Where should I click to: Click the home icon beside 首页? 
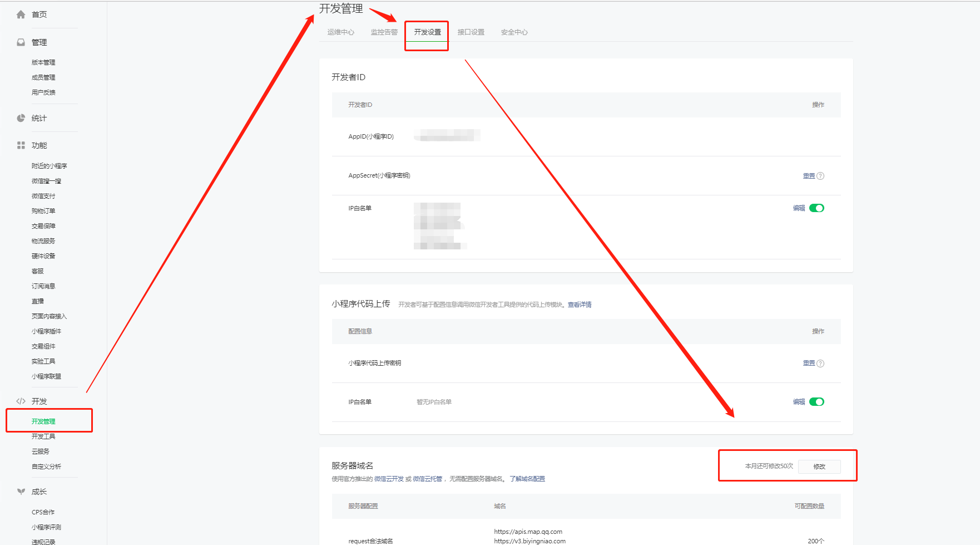(21, 14)
